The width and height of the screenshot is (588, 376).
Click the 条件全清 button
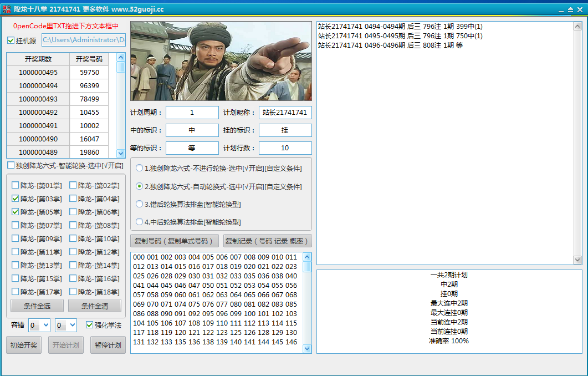[x=95, y=306]
